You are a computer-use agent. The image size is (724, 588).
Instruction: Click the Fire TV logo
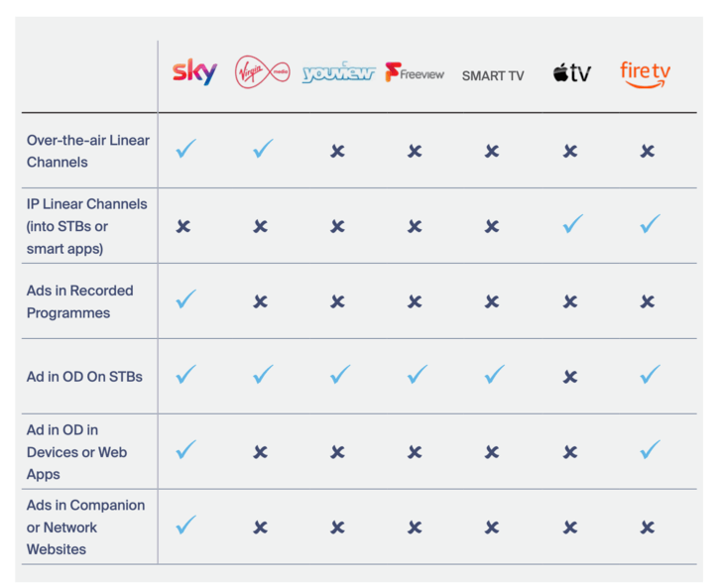click(x=646, y=74)
